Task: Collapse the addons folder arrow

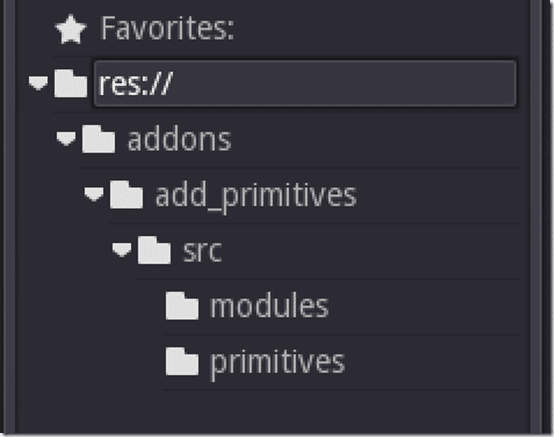Action: [x=66, y=138]
